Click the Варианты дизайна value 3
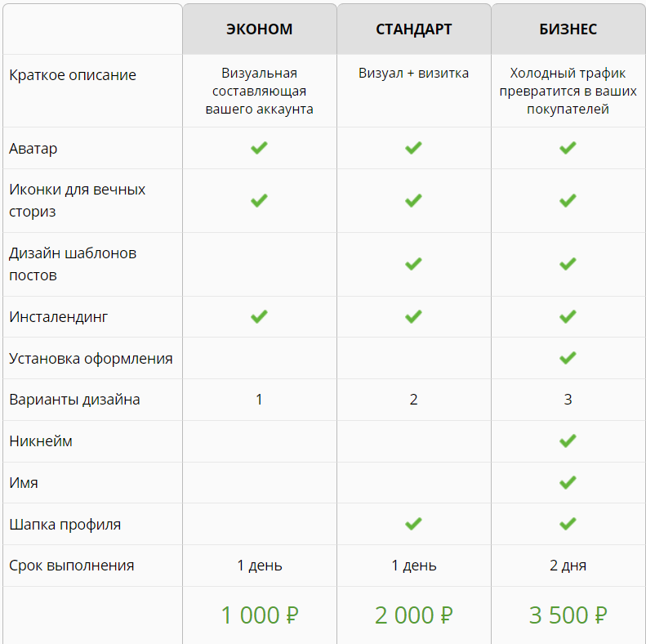This screenshot has width=646, height=644. click(568, 400)
